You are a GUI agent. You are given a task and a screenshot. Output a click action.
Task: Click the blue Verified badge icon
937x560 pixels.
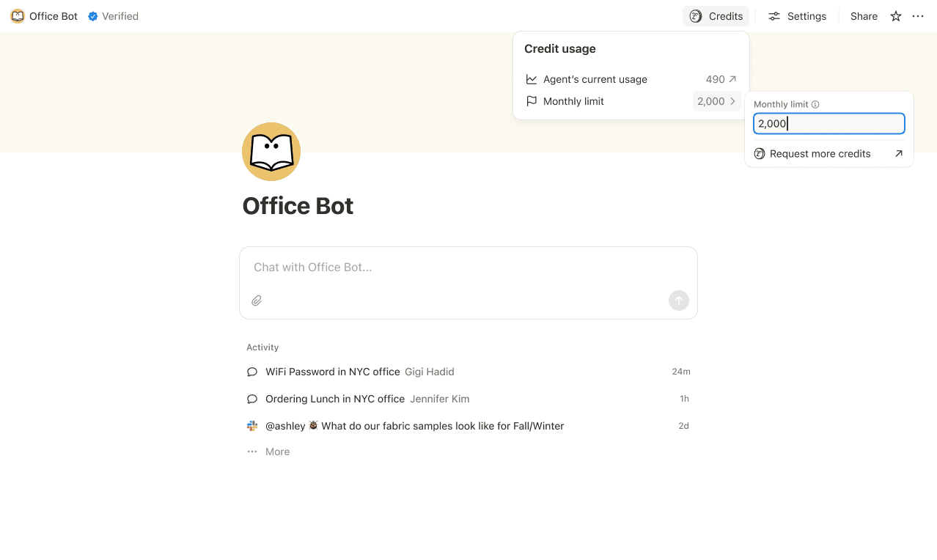[x=93, y=16]
